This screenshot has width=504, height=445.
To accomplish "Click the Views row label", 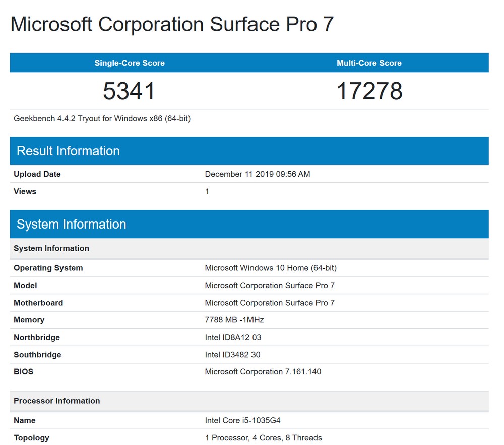I will coord(25,191).
